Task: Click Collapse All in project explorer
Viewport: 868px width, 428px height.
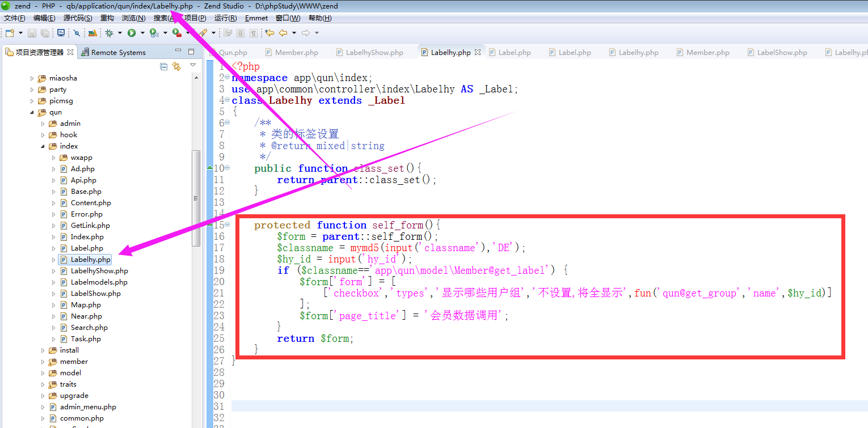Action: [164, 66]
